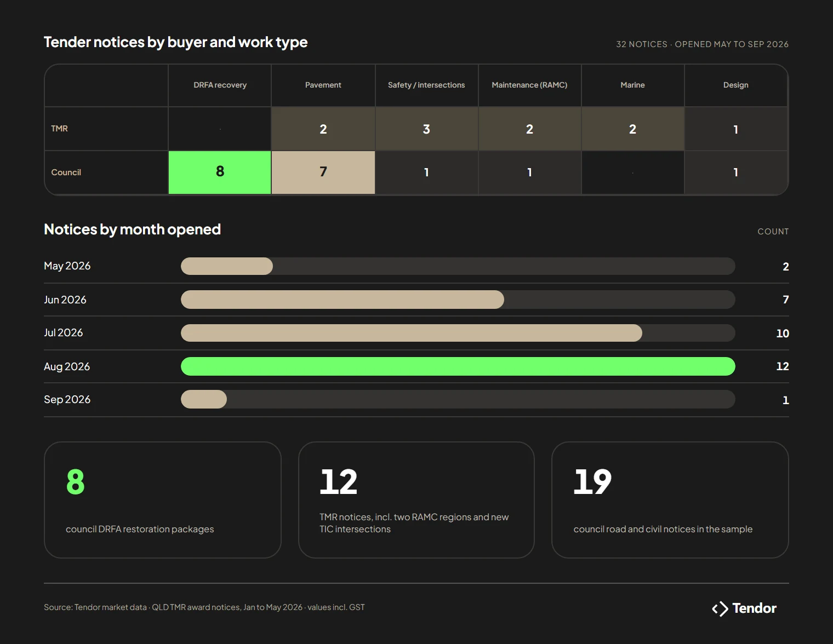Click the Sep 2026 bar

204,399
